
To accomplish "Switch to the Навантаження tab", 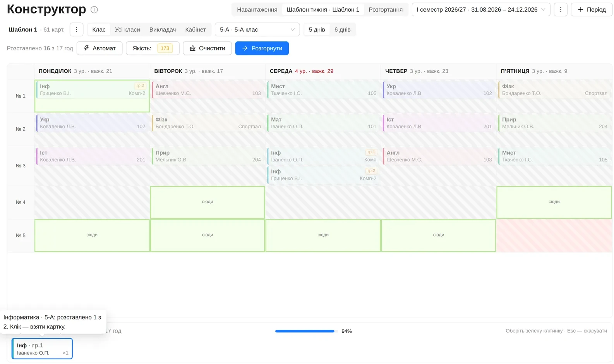I will point(257,10).
